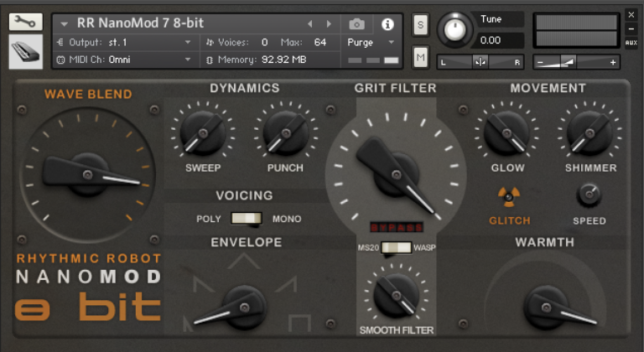
Task: Mute the instrument with M button
Action: point(421,57)
